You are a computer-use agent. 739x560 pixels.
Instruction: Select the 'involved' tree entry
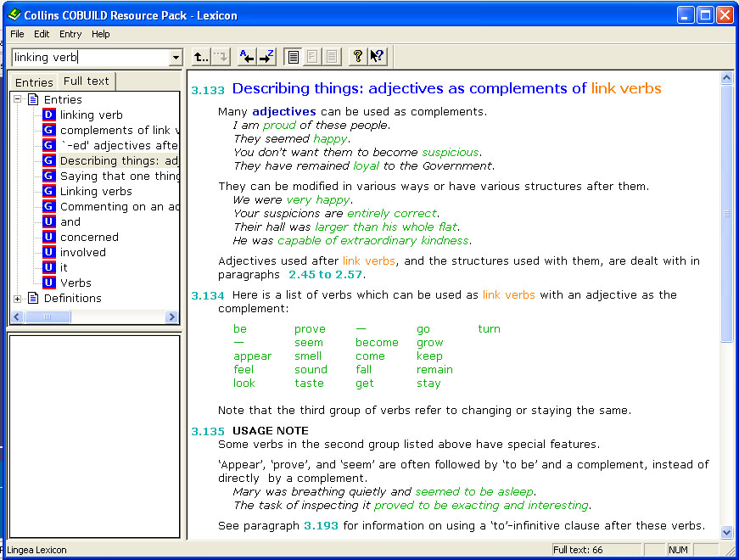83,252
